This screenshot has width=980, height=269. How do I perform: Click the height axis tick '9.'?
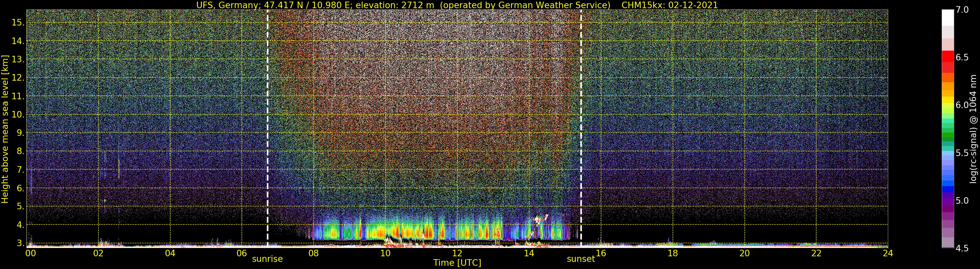20,133
